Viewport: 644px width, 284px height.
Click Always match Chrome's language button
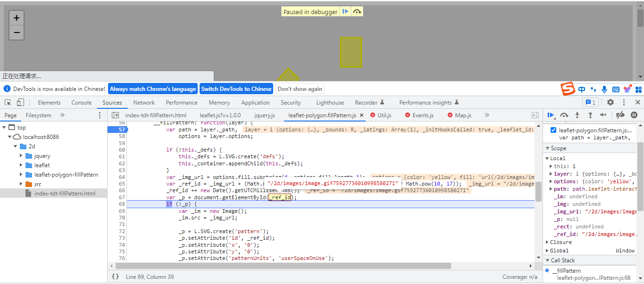[x=153, y=89]
